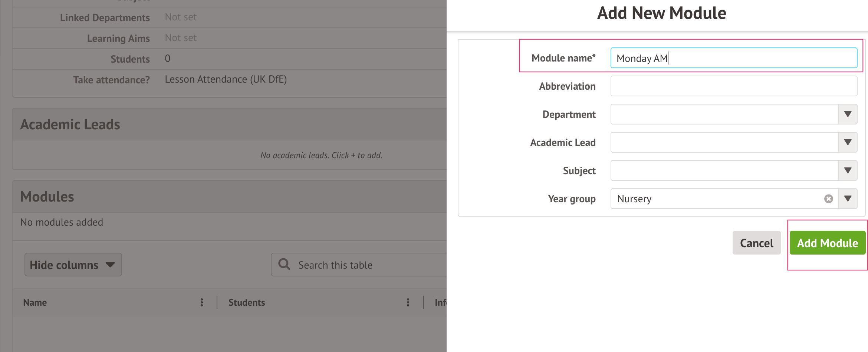Click into the Abbreviation input field
868x352 pixels.
click(733, 86)
